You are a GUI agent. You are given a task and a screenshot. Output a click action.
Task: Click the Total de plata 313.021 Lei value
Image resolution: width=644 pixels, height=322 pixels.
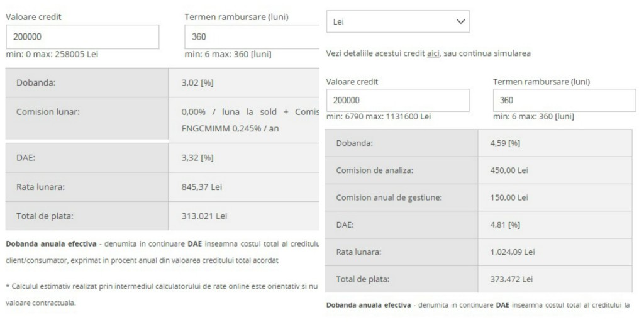tap(204, 216)
